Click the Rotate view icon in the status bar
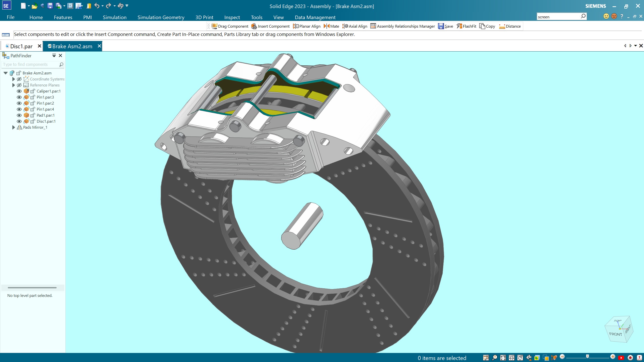Viewport: 644px width, 362px height. (x=520, y=358)
